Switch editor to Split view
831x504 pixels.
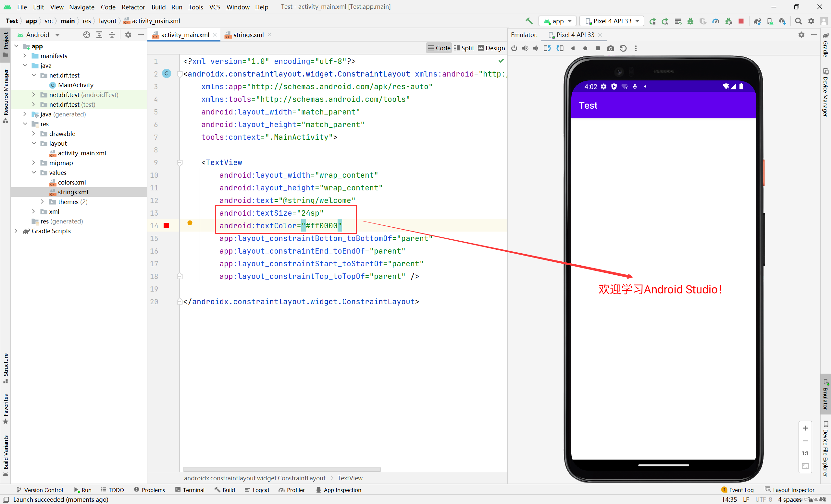point(464,48)
